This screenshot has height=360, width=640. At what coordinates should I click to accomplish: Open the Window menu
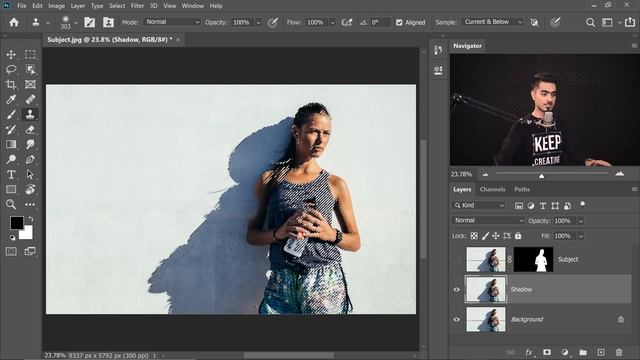point(192,6)
